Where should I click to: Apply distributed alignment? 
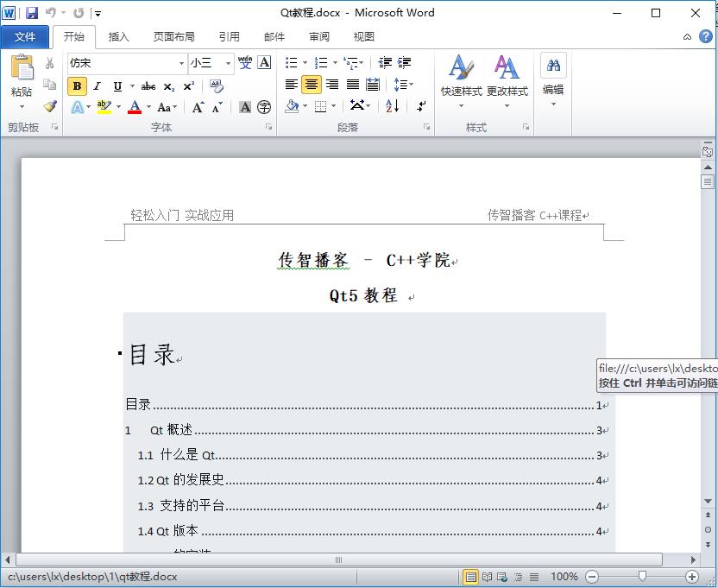click(373, 85)
